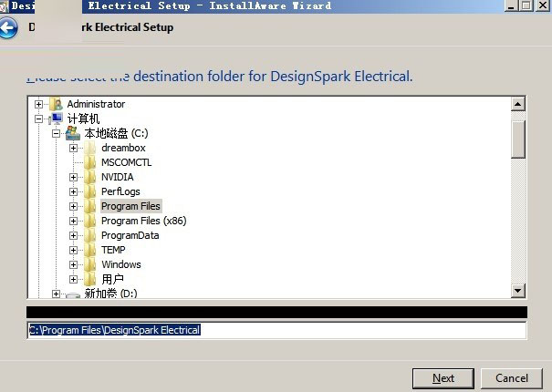Image resolution: width=552 pixels, height=392 pixels.
Task: Maximize the setup wizard window
Action: [526, 5]
